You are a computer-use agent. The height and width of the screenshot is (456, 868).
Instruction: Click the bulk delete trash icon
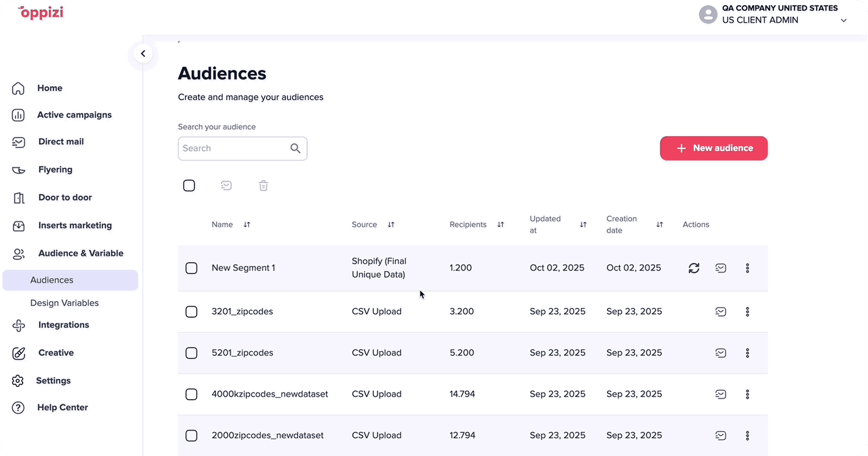pos(264,186)
